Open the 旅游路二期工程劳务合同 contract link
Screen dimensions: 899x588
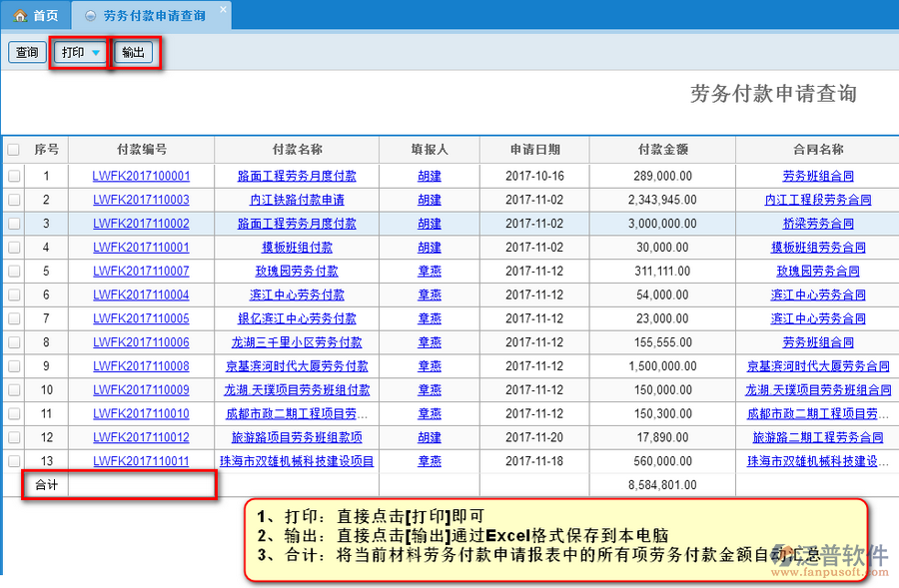point(818,437)
